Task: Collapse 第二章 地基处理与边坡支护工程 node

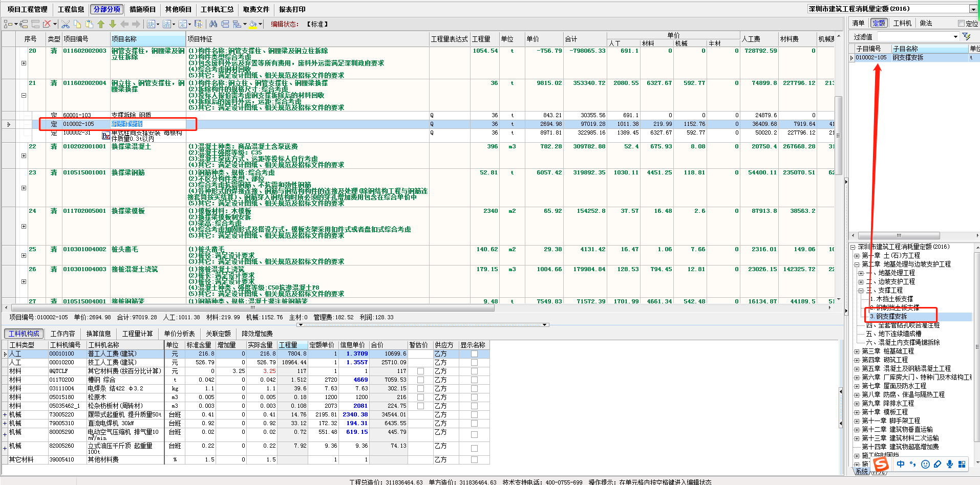Action: tap(857, 264)
